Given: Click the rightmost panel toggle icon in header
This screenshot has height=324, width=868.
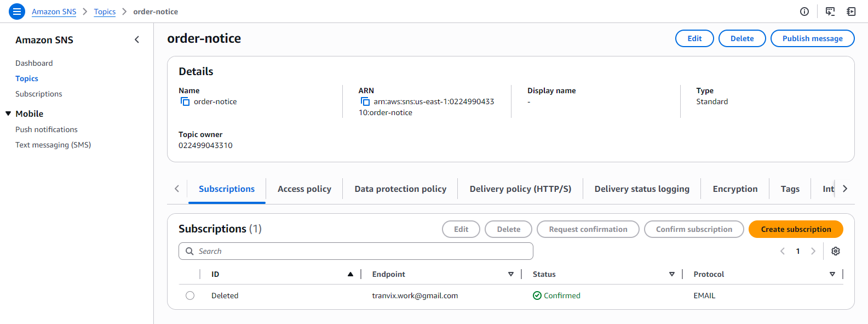Looking at the screenshot, I should point(851,12).
